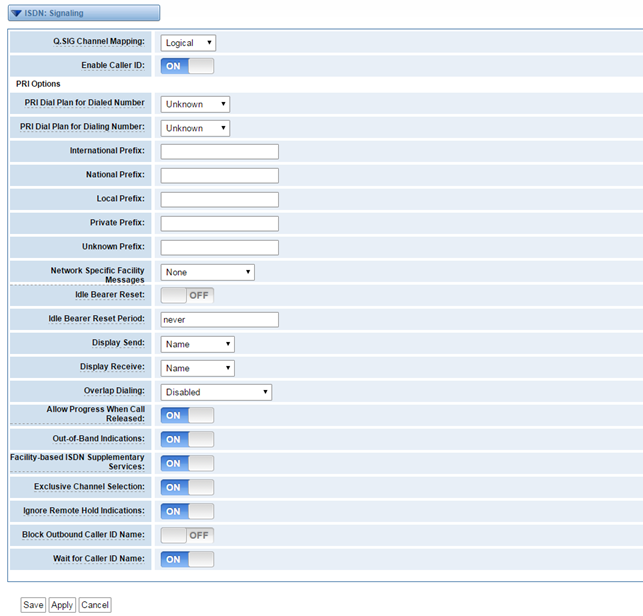Click the Save button
Viewport: 643px width, 616px height.
(33, 605)
